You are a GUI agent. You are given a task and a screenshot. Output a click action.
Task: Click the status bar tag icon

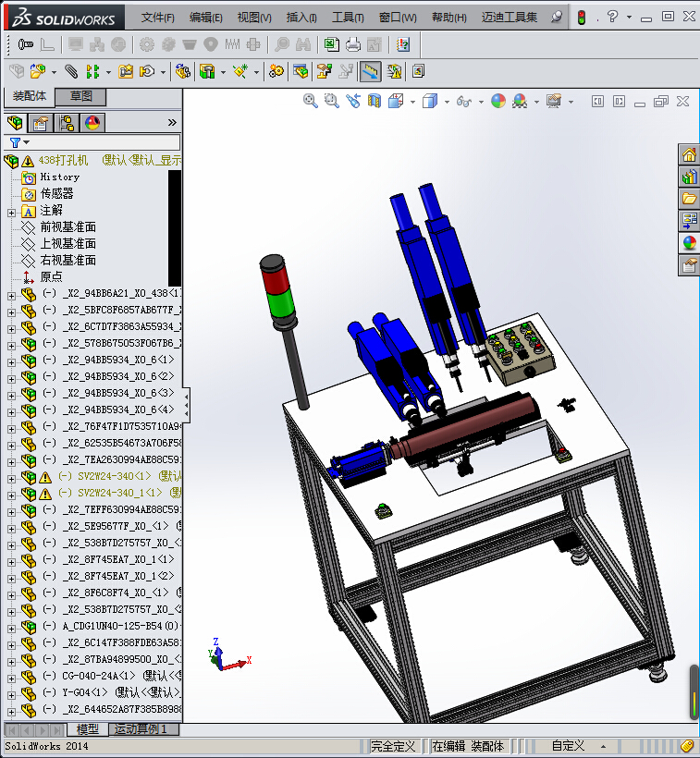[686, 746]
